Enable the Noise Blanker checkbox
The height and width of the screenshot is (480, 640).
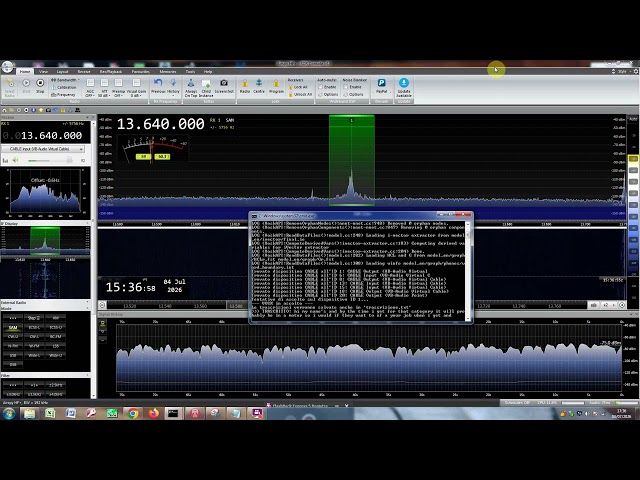pyautogui.click(x=346, y=87)
